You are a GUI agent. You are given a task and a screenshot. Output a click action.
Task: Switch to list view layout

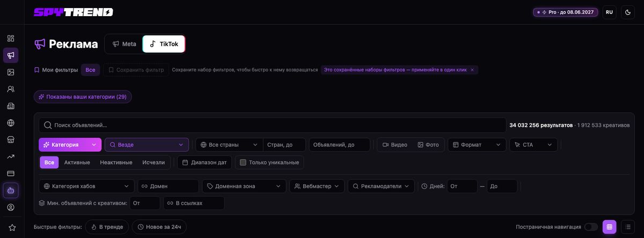(627, 227)
